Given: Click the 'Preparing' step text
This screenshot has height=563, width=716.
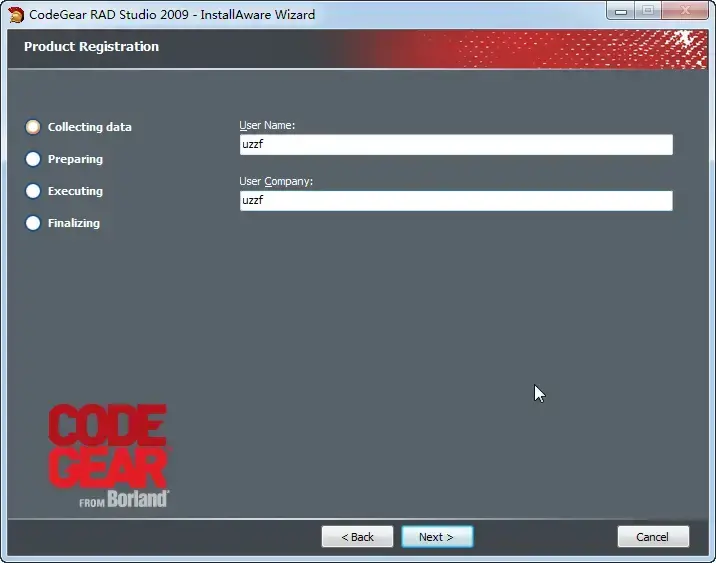Looking at the screenshot, I should 75,159.
